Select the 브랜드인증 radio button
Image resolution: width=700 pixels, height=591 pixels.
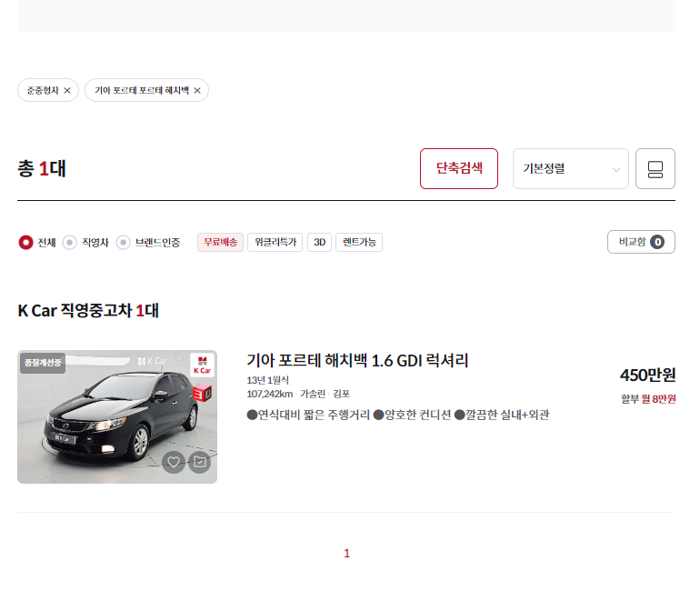124,243
